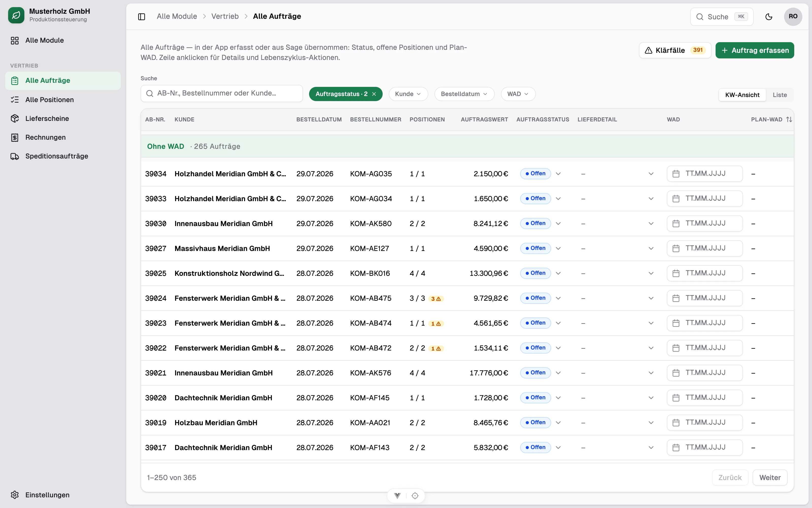Viewport: 812px width, 508px height.
Task: Expand Lieferdetail dropdown for order 39020
Action: click(x=651, y=398)
